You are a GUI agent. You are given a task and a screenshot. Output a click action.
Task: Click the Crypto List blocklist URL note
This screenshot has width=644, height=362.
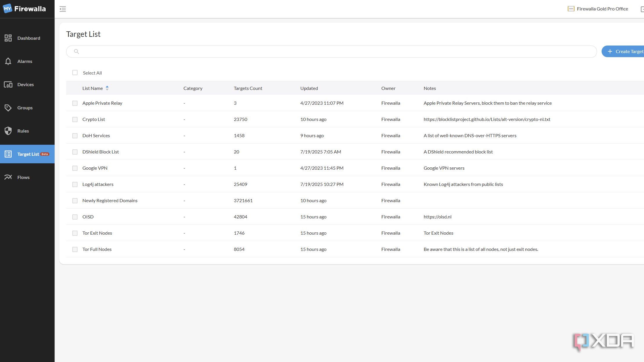tap(487, 119)
